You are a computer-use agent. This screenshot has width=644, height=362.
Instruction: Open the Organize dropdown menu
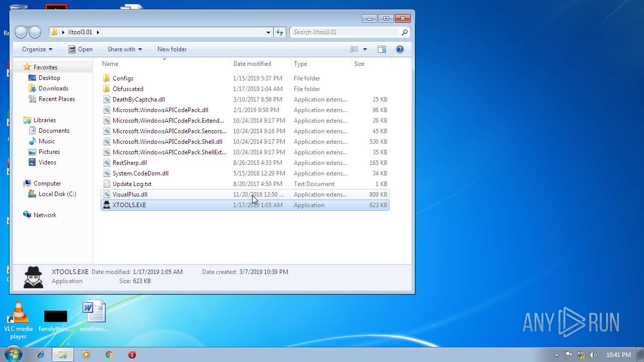(x=37, y=49)
